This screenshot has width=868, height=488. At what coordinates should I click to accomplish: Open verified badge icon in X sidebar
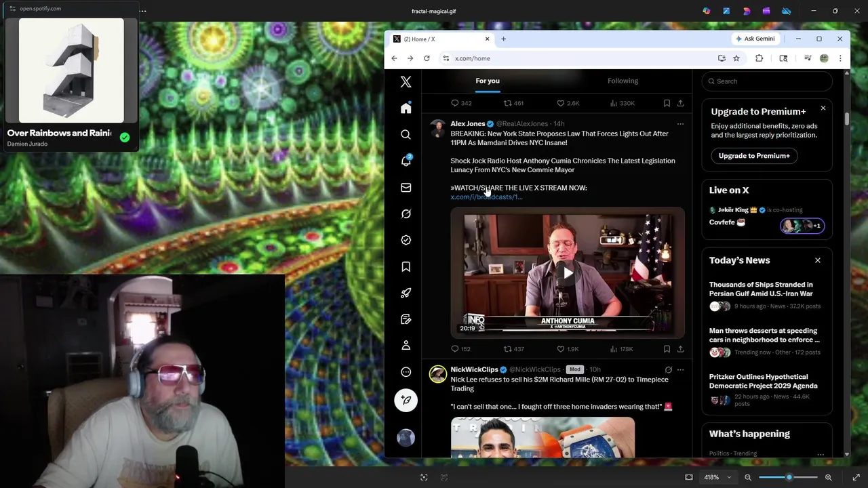coord(406,240)
